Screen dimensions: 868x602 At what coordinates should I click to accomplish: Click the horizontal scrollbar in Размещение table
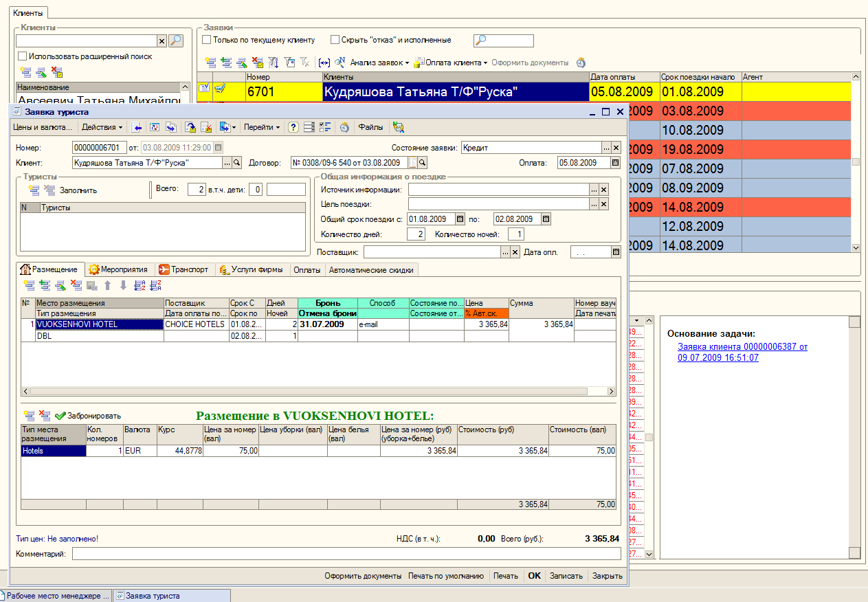pyautogui.click(x=309, y=391)
